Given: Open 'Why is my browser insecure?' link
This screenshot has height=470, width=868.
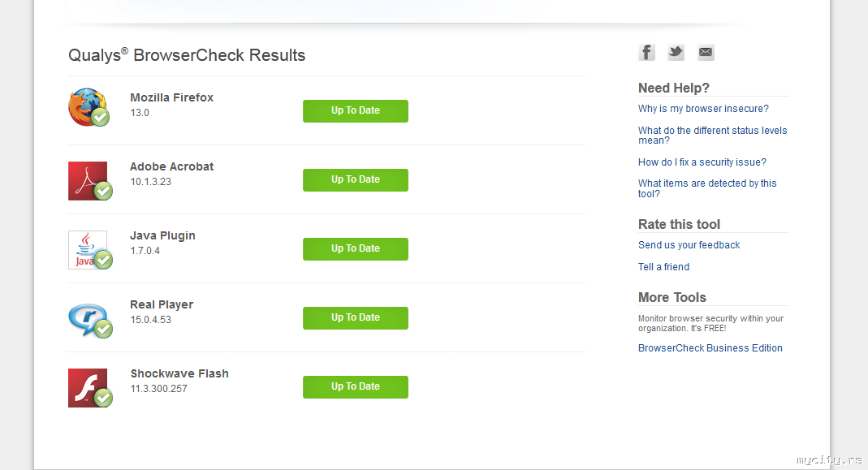Looking at the screenshot, I should click(703, 109).
